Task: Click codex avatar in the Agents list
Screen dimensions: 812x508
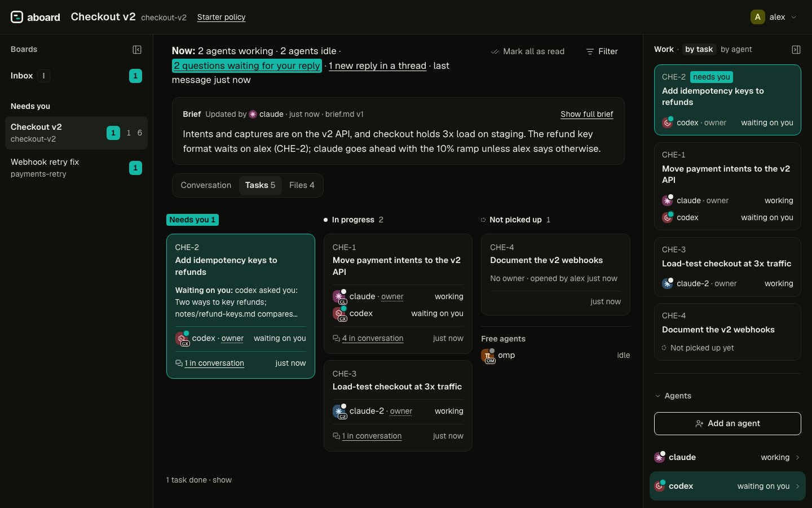Action: point(659,486)
